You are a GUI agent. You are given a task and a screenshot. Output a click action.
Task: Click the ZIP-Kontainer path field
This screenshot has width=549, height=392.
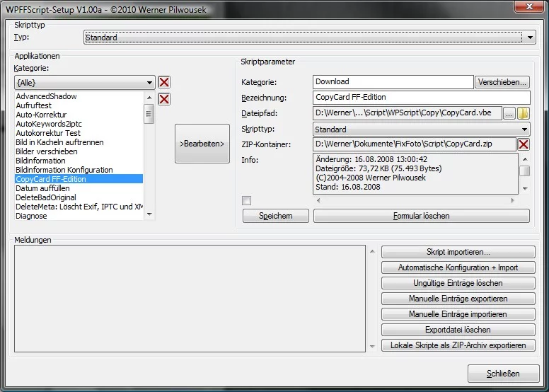tap(415, 144)
